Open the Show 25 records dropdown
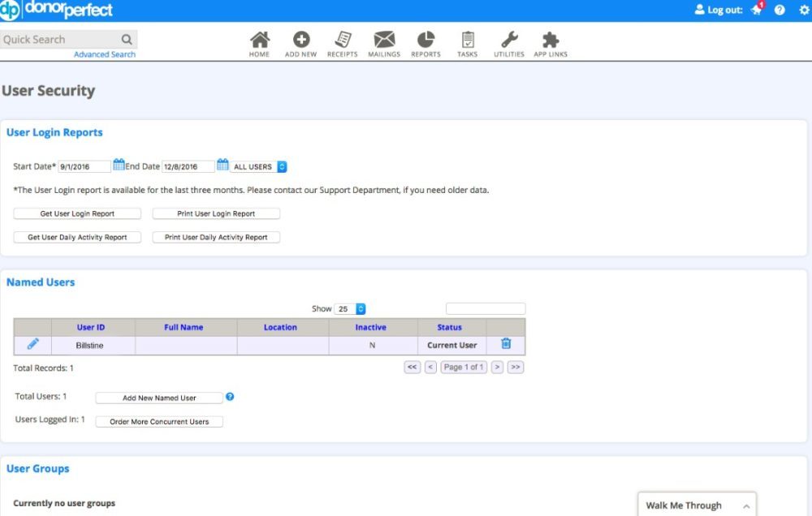Image resolution: width=812 pixels, height=516 pixels. tap(351, 309)
